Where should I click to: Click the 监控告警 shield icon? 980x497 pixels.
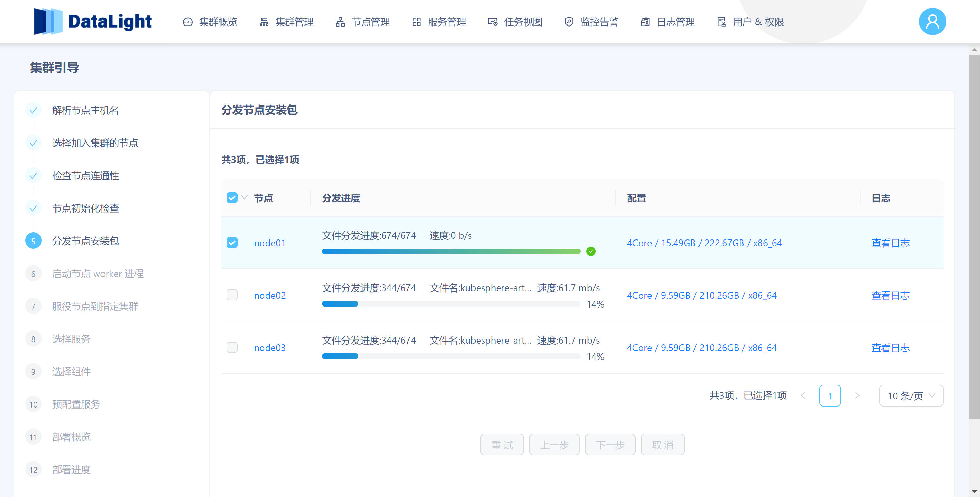coord(569,22)
